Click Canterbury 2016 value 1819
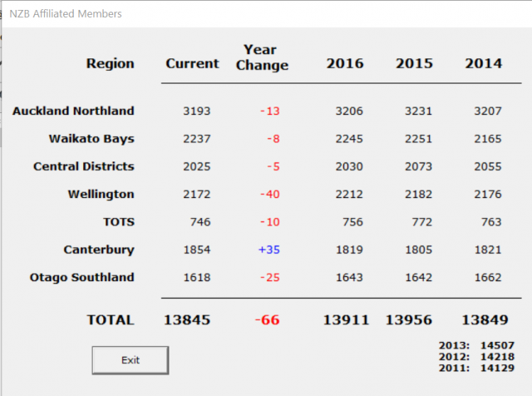Screen dimensions: 532x396 [x=349, y=250]
